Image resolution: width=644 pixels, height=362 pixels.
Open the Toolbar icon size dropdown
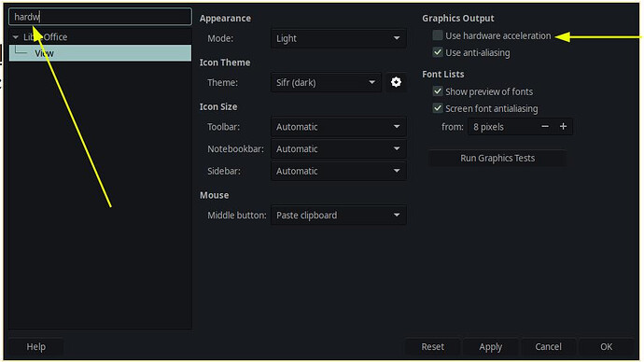pyautogui.click(x=339, y=127)
